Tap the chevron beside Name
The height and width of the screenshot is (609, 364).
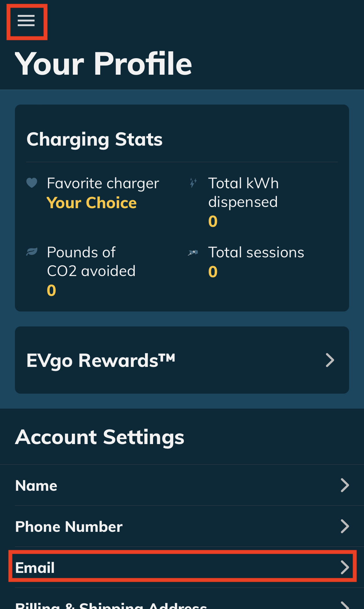click(x=345, y=485)
